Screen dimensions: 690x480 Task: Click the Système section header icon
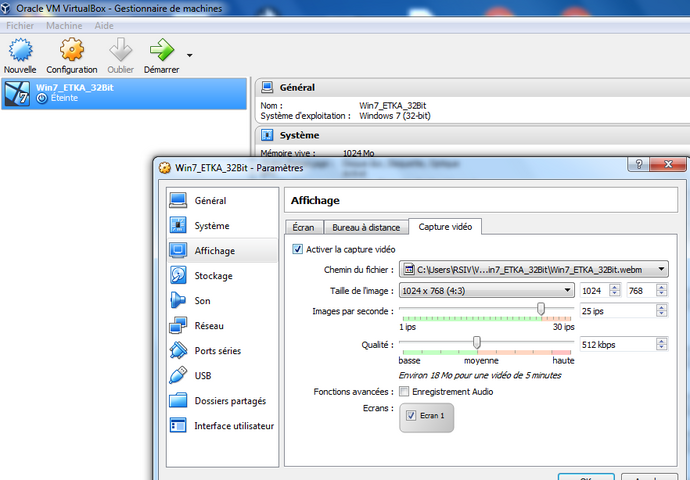point(267,135)
